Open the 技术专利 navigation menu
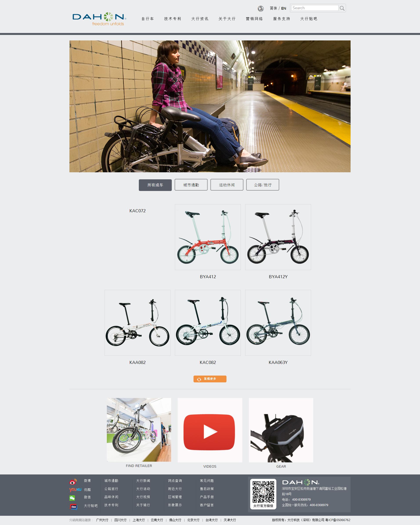The height and width of the screenshot is (525, 420). (172, 19)
